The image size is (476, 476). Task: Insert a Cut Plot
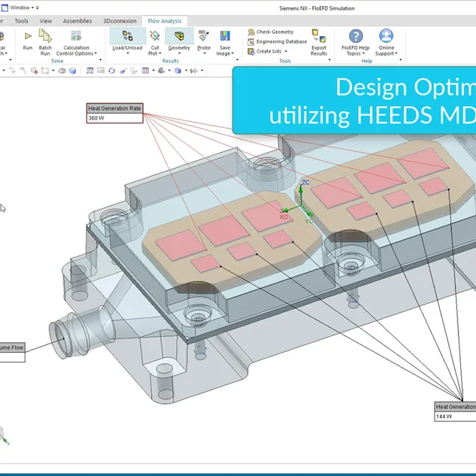155,42
